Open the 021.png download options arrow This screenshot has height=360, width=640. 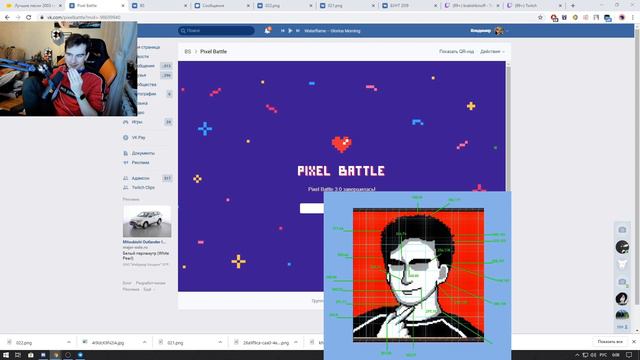(x=220, y=342)
